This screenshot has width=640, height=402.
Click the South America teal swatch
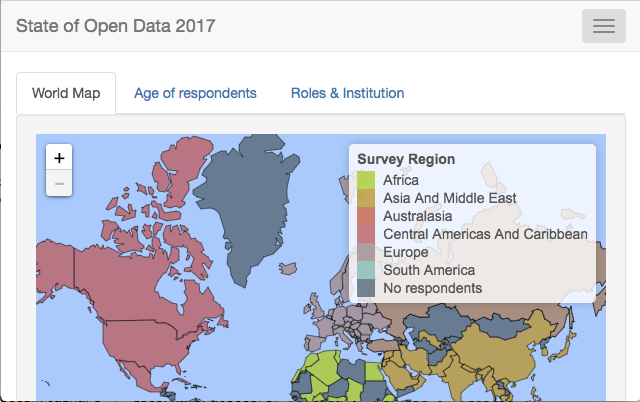tap(366, 270)
